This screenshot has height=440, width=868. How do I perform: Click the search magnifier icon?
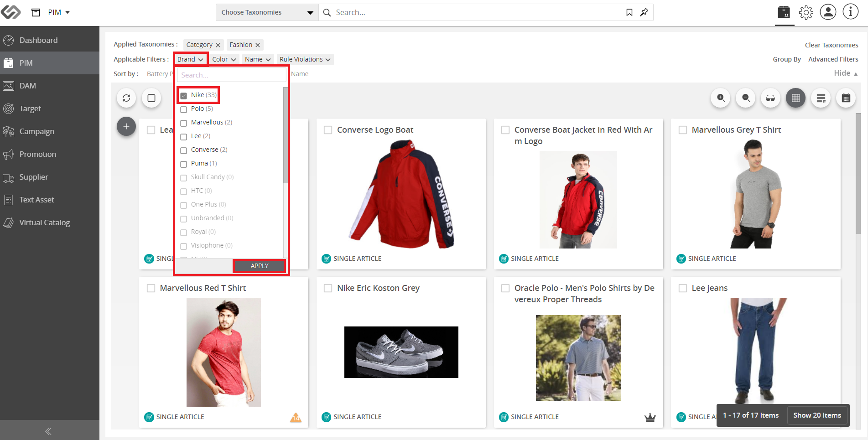(x=327, y=13)
